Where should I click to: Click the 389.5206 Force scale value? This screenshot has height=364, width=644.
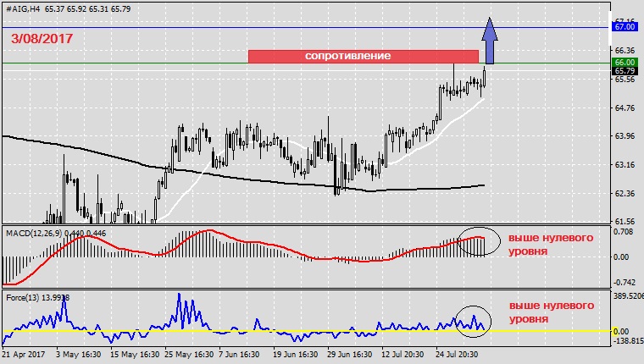pyautogui.click(x=629, y=296)
